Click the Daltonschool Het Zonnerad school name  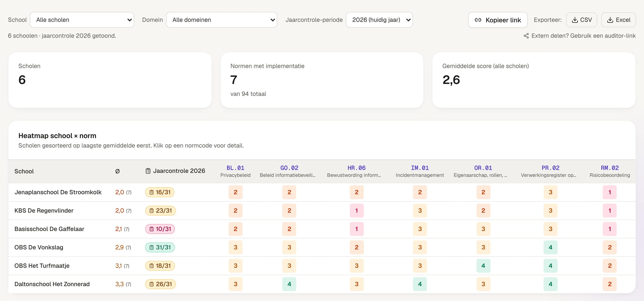pos(52,284)
